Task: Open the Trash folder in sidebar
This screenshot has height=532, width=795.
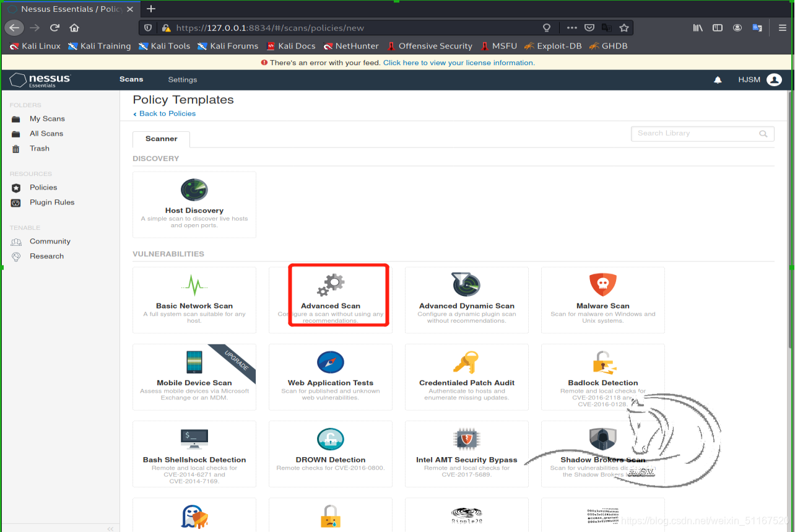Action: (40, 148)
